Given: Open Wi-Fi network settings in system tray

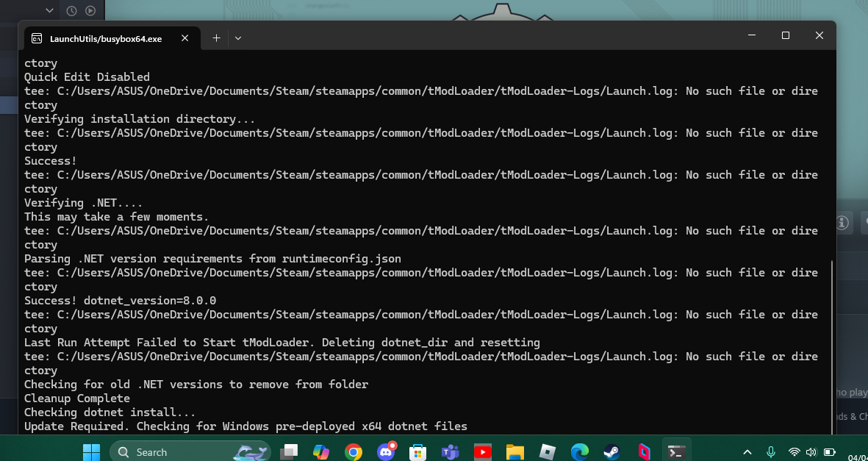Looking at the screenshot, I should pyautogui.click(x=795, y=452).
